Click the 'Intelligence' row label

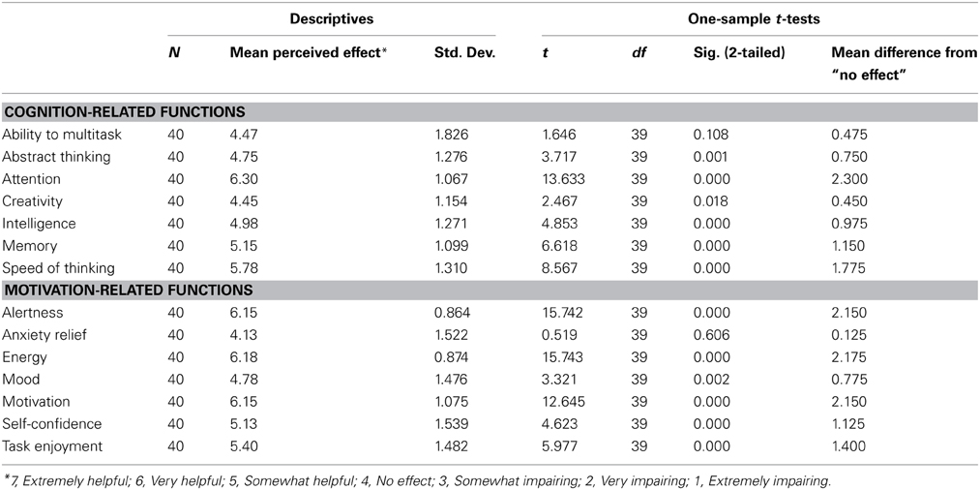39,224
